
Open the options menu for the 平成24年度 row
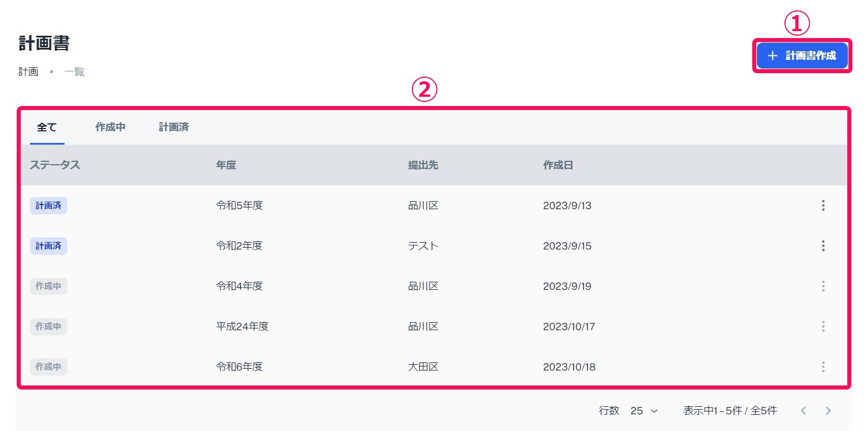click(x=823, y=327)
